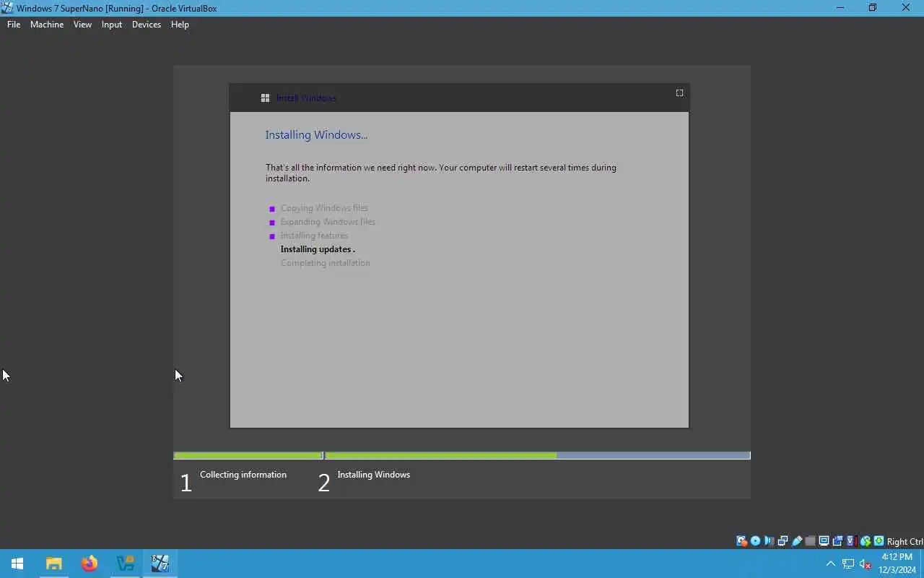Image resolution: width=924 pixels, height=578 pixels.
Task: Click the network tray icon
Action: 848,564
